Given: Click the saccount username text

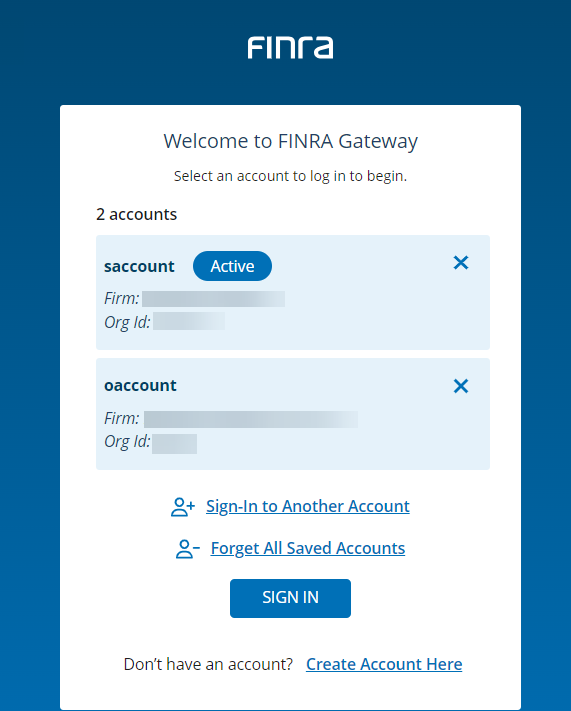Looking at the screenshot, I should [139, 266].
